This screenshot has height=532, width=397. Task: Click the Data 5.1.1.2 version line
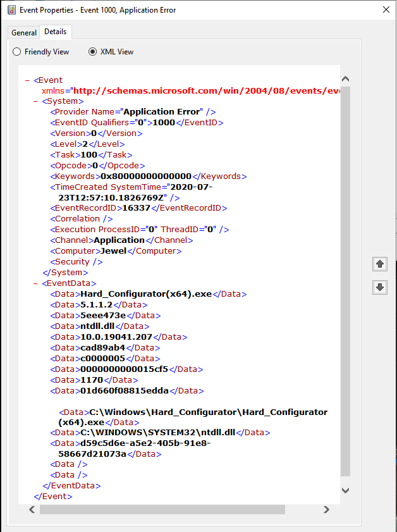click(99, 305)
